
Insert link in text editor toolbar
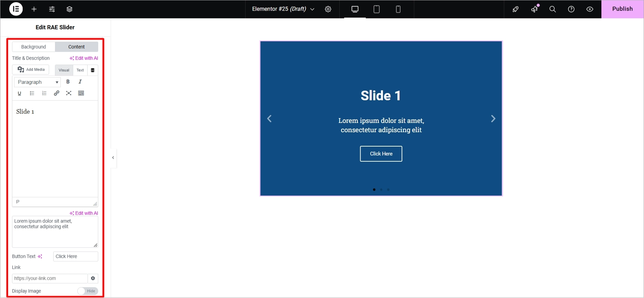(57, 93)
